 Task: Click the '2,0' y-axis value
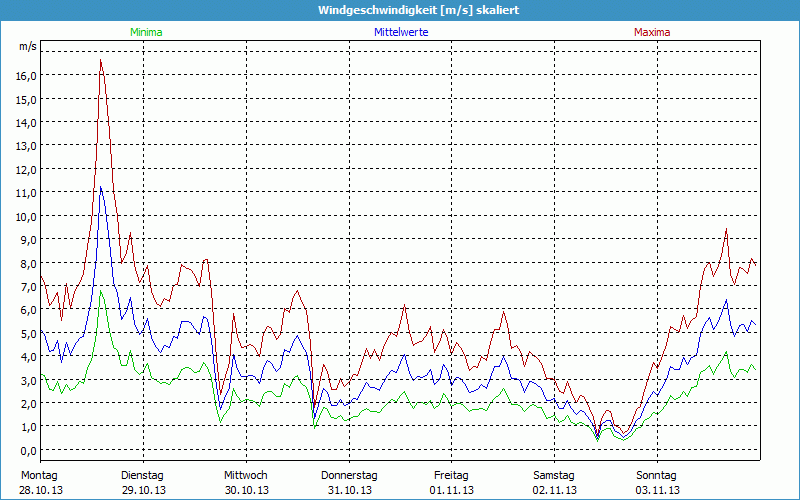click(x=28, y=404)
